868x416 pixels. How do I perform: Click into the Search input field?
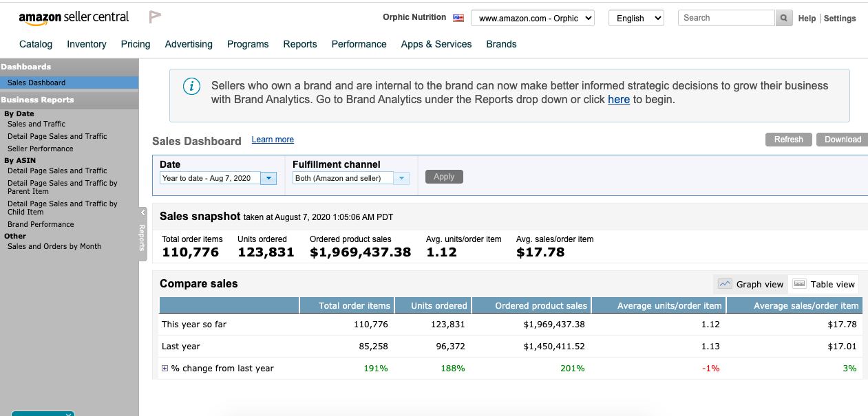(x=726, y=18)
